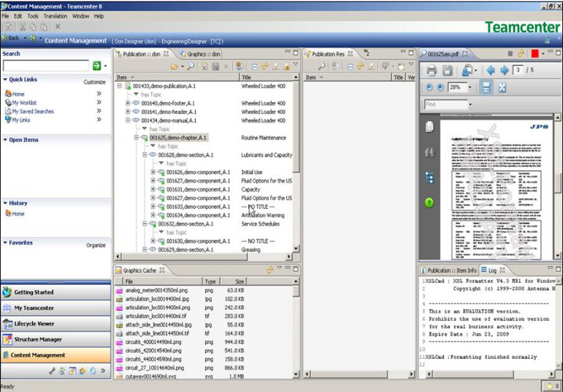
Task: Open the view menu triangle in Publication panel
Action: click(296, 65)
